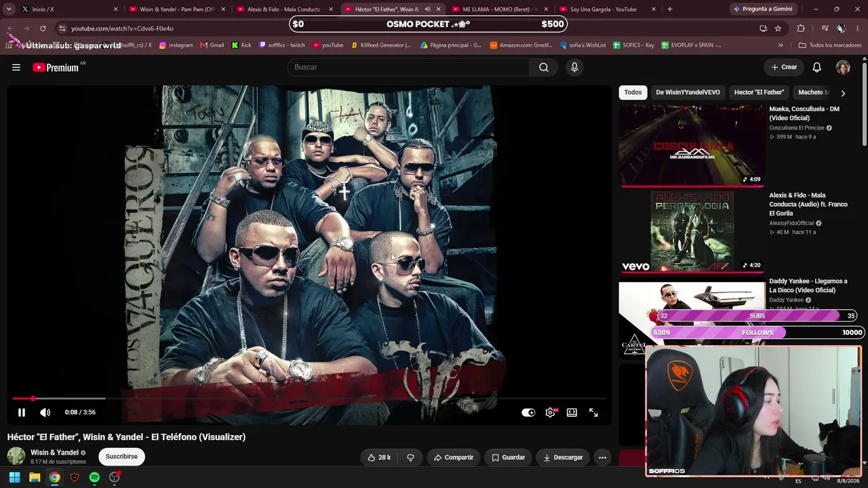Select the Hector "El Father" filter chip
Viewport: 868px width, 488px height.
click(759, 92)
